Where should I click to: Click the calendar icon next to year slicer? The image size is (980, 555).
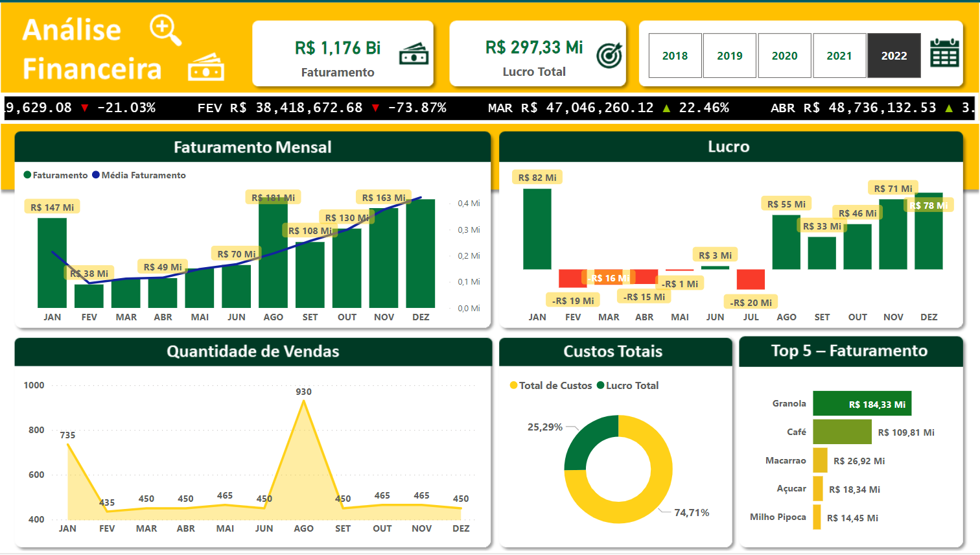point(944,53)
